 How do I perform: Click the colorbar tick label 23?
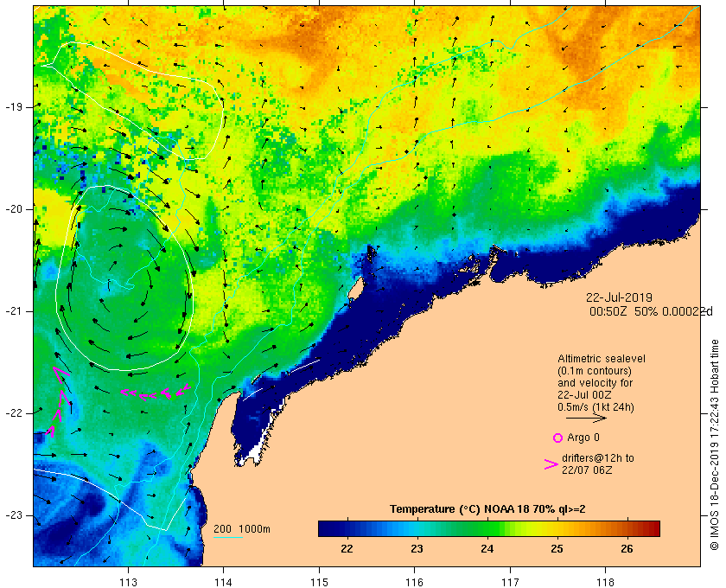coord(417,549)
